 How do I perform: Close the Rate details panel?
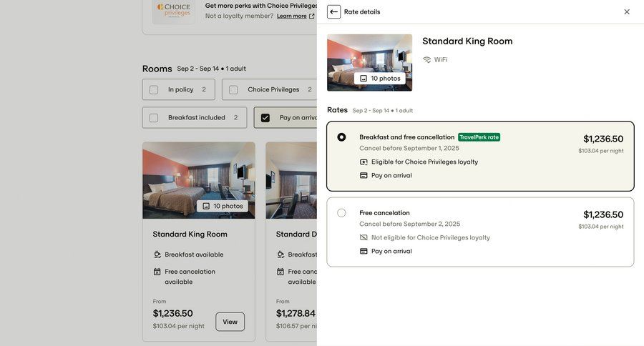click(x=627, y=11)
